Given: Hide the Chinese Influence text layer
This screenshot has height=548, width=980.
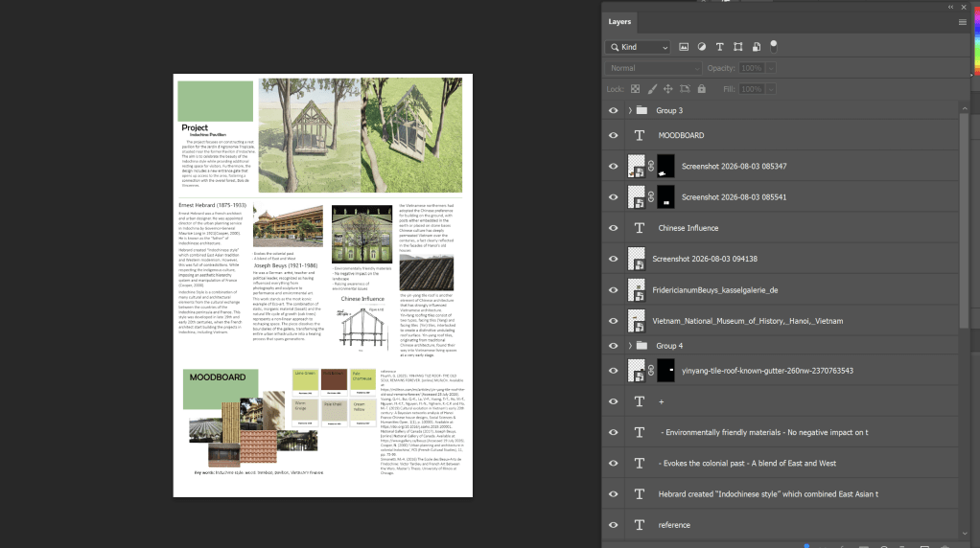Looking at the screenshot, I should 613,228.
